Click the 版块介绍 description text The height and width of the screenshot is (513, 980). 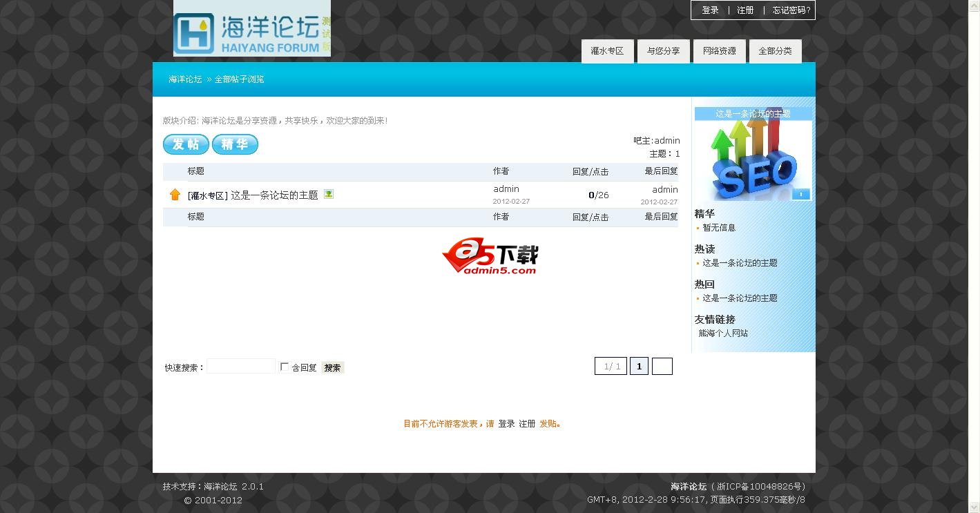click(x=275, y=121)
